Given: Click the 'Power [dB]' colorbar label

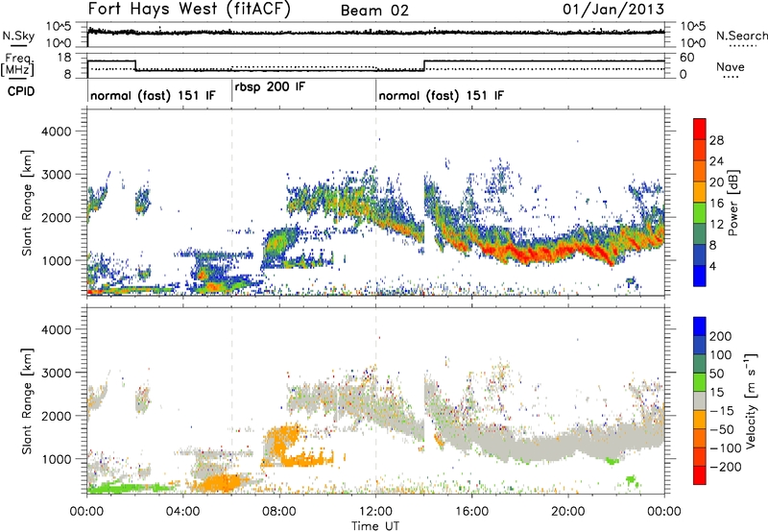Looking at the screenshot, I should click(732, 203).
